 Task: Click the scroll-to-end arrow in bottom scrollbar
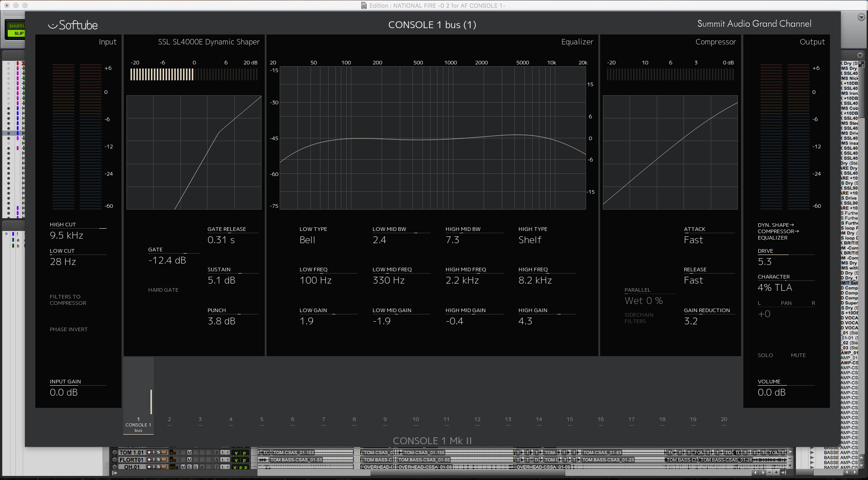(784, 473)
